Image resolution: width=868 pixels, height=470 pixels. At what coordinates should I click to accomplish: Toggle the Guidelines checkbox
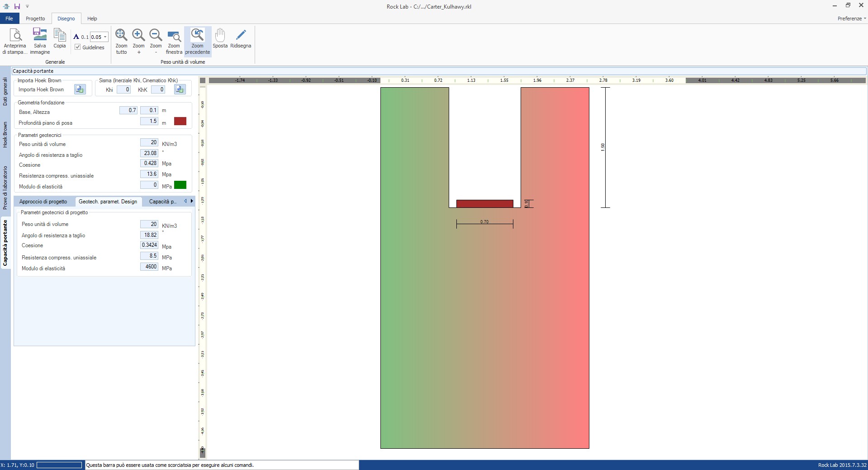pyautogui.click(x=78, y=47)
